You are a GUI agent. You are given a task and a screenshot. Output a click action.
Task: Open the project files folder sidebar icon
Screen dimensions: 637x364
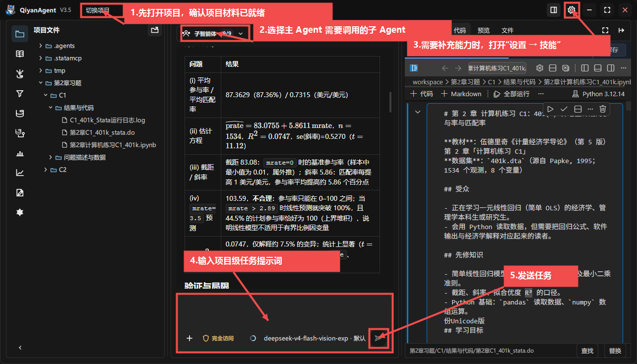tap(20, 34)
